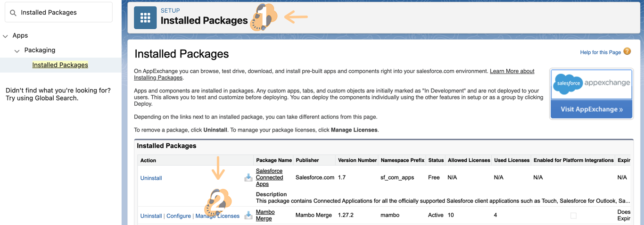Click the Visit AppExchange button
This screenshot has width=644, height=225.
(x=591, y=109)
